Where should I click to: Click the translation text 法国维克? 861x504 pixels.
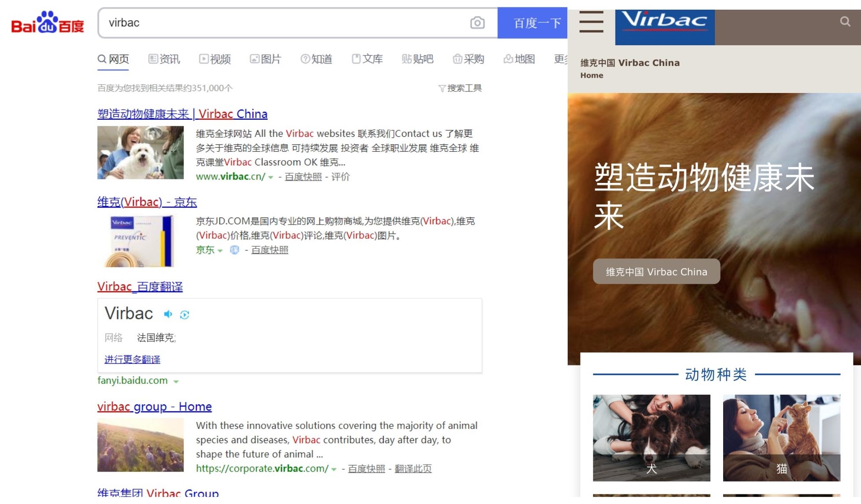pos(155,338)
